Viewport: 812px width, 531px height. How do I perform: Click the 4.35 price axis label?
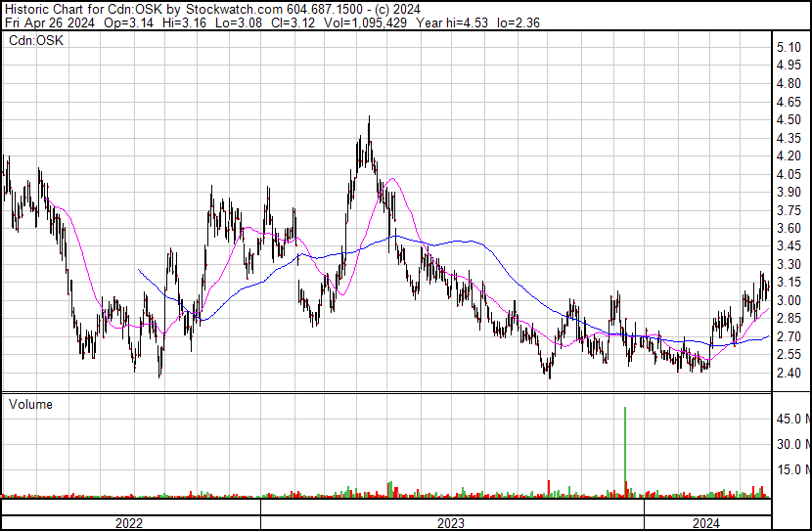coord(789,138)
